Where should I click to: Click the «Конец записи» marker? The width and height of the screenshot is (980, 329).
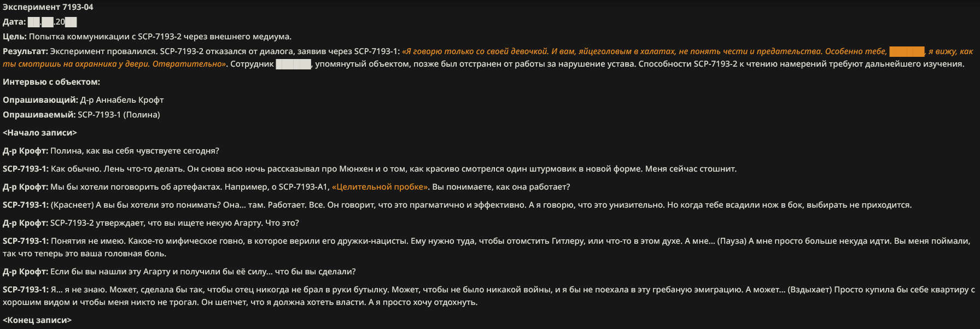[37, 320]
